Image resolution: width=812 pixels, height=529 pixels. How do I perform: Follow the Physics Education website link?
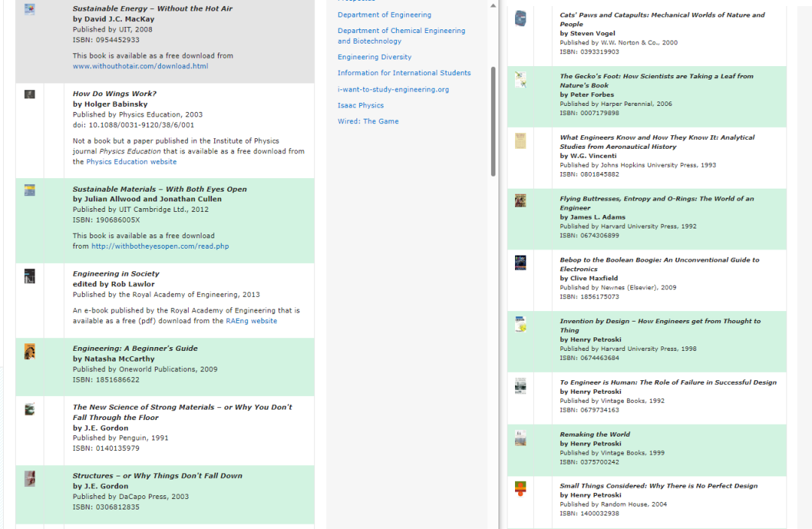[132, 162]
